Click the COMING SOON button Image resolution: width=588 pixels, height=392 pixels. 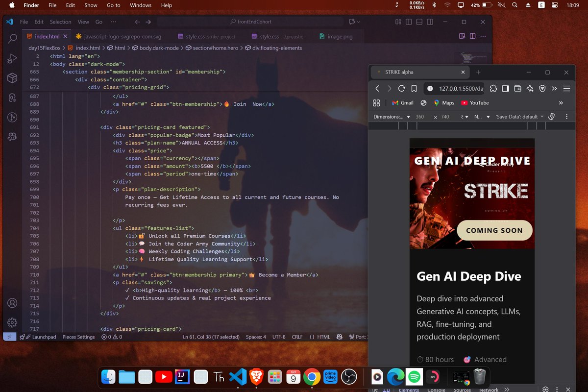point(494,230)
